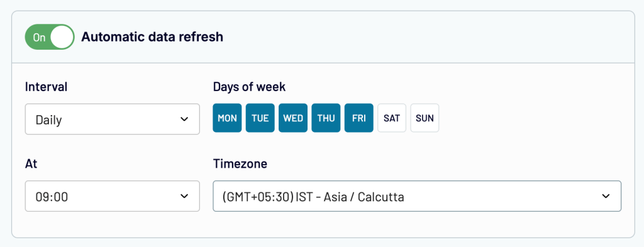The height and width of the screenshot is (247, 644).
Task: Click the On text inside the green switch
Action: tap(39, 37)
